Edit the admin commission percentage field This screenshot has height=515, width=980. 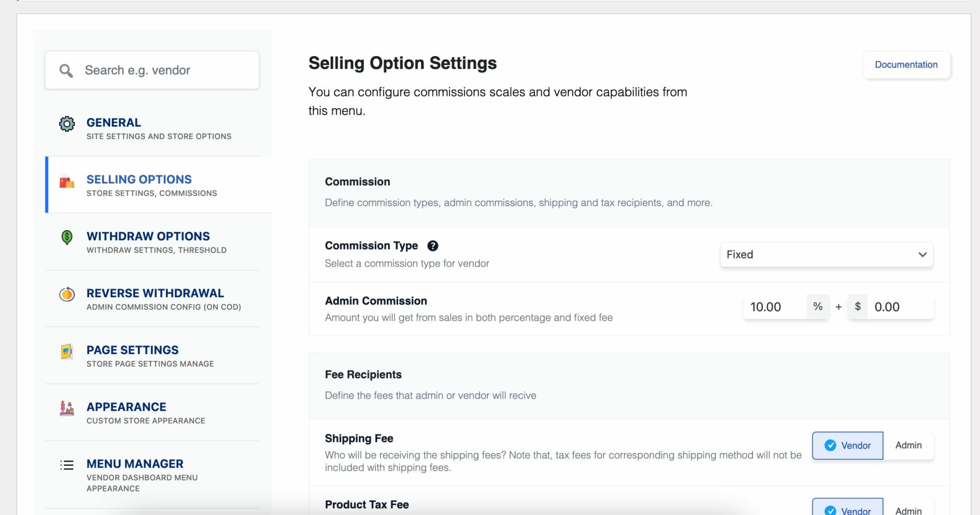(x=775, y=307)
